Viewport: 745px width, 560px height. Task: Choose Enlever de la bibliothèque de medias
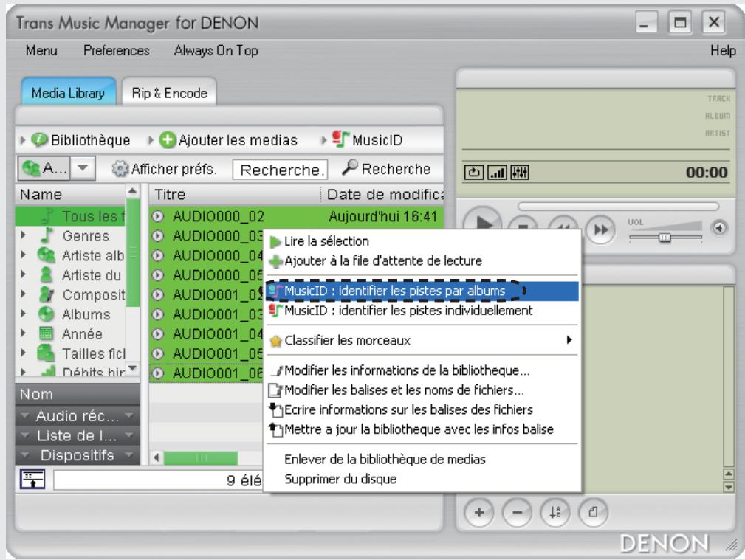click(x=423, y=460)
